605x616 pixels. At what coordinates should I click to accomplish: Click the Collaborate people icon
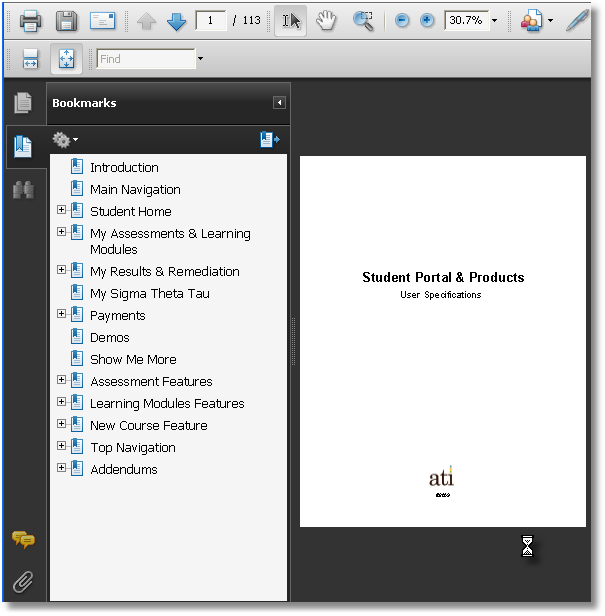(532, 21)
